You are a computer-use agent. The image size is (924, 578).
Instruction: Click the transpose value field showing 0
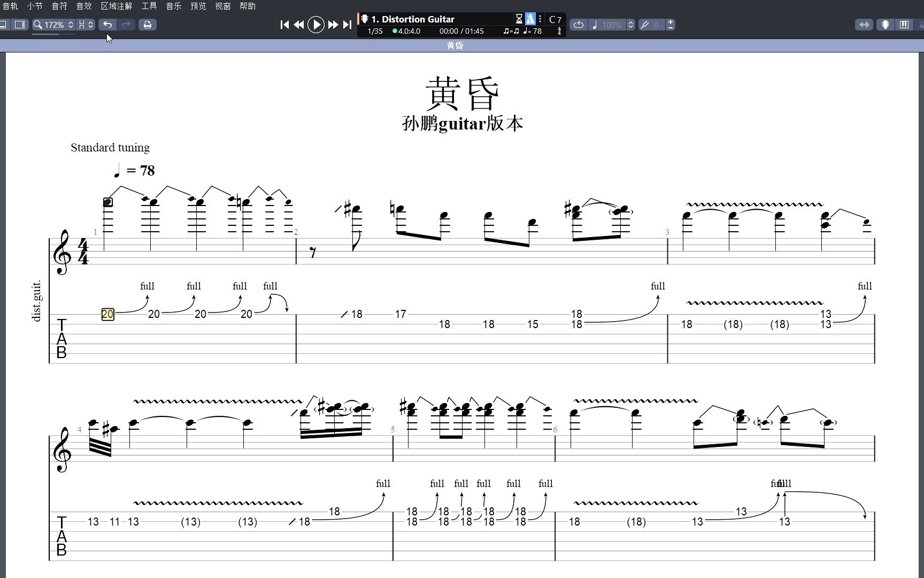(656, 25)
